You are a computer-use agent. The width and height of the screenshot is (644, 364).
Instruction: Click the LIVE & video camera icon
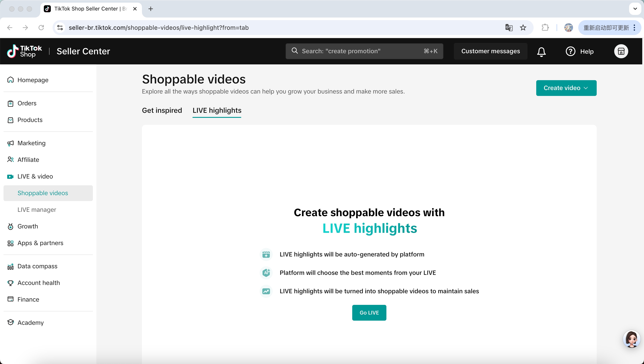[11, 177]
